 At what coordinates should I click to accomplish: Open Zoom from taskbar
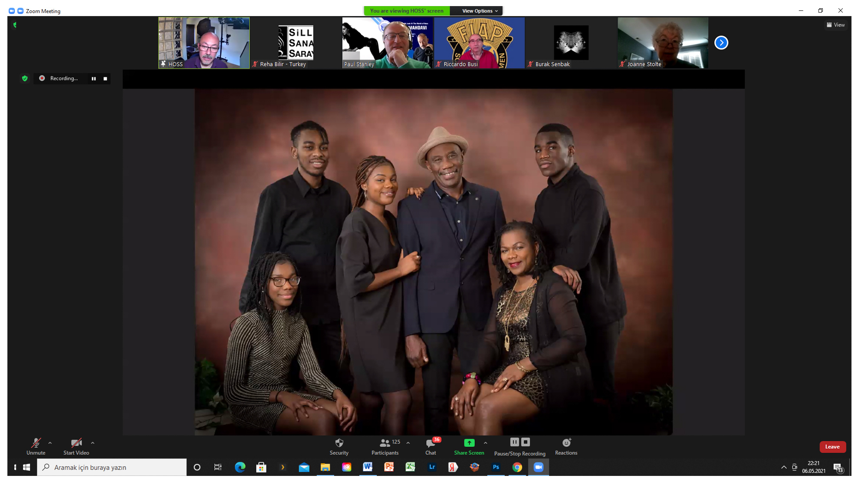(x=539, y=467)
